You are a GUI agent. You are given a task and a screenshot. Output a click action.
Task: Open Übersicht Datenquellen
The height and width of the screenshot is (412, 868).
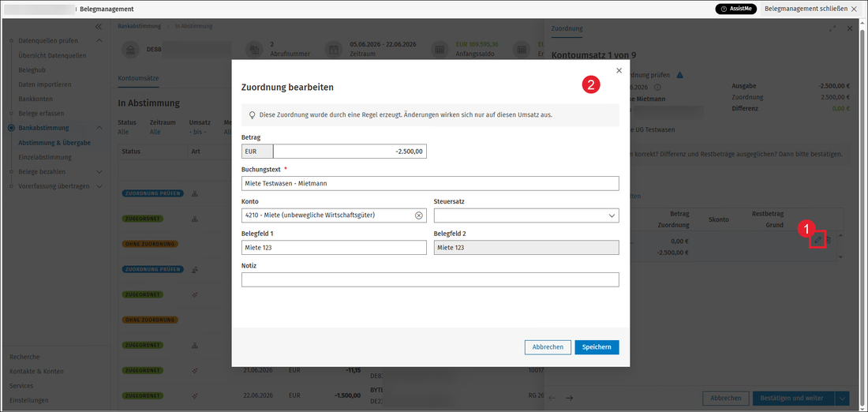52,55
